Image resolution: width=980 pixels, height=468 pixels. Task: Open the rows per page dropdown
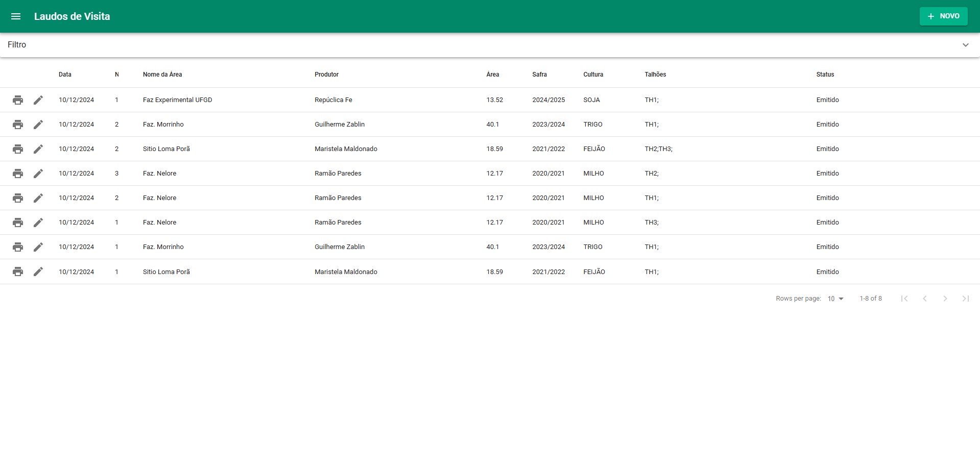(835, 299)
